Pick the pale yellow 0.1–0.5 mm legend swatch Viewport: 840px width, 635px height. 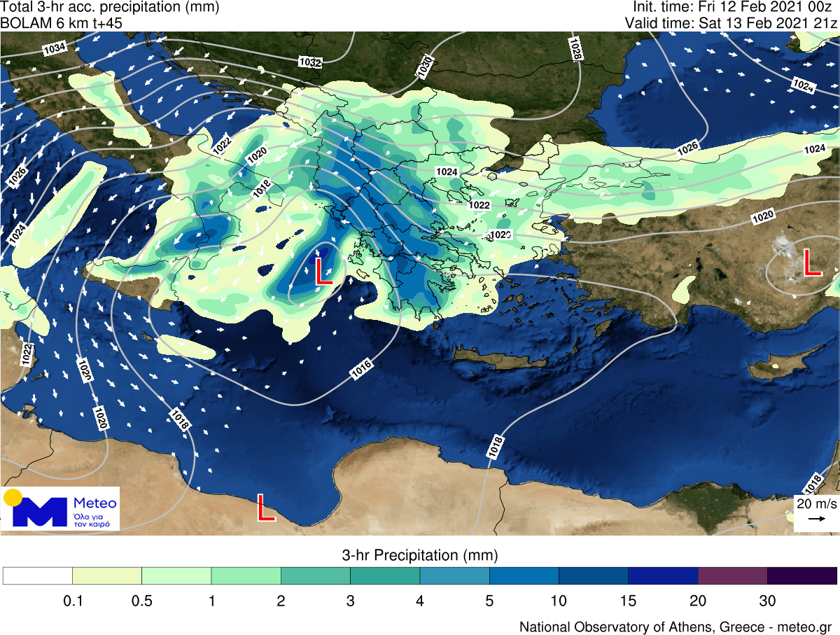107,575
